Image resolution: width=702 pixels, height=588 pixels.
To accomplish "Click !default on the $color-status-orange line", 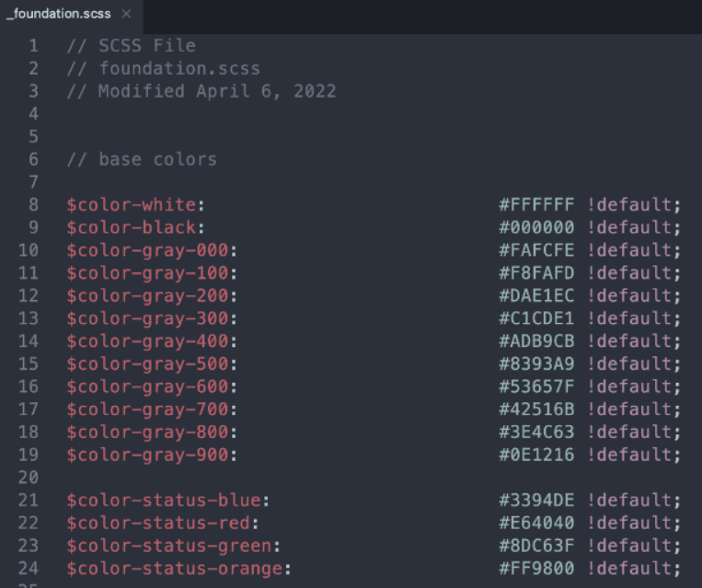I will coord(629,569).
